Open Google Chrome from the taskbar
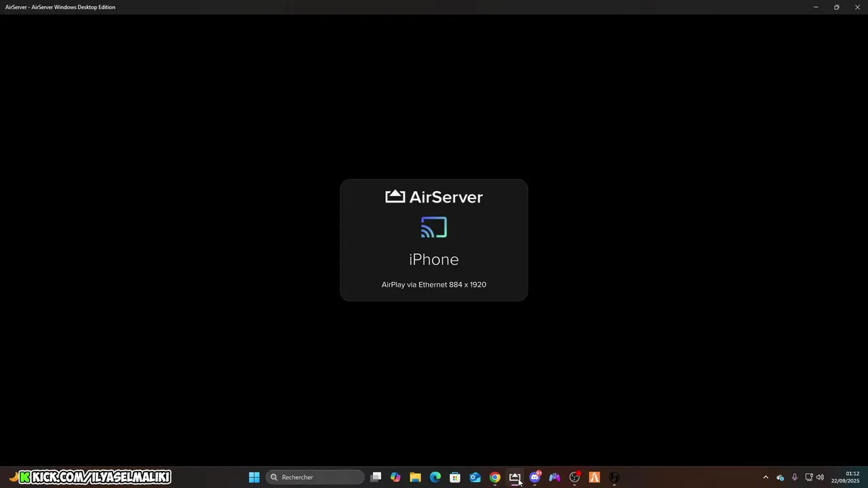The image size is (868, 488). 495,477
